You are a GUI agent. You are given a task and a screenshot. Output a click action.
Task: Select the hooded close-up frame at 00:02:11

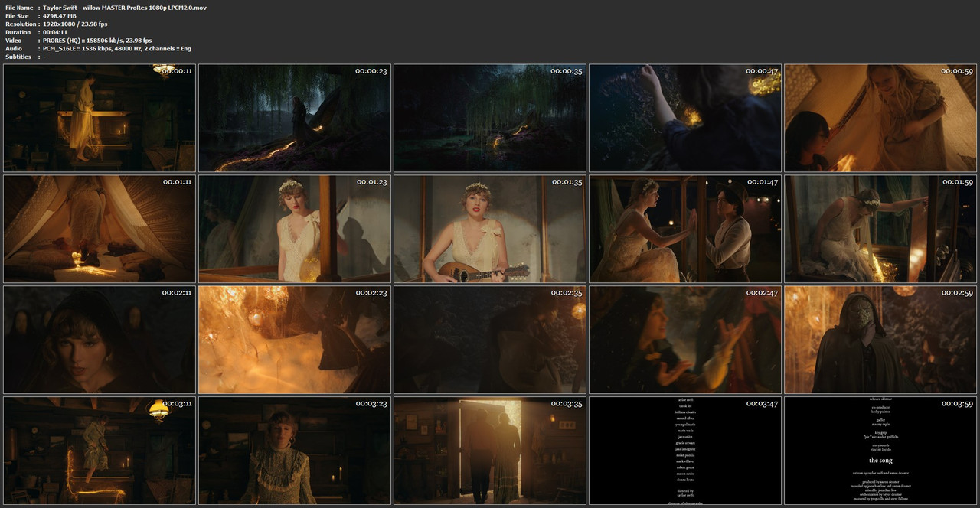(100, 340)
